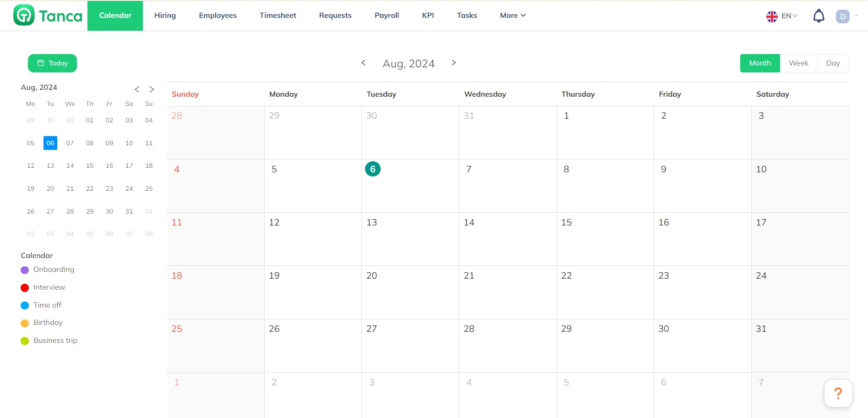Open the Requests tab
The height and width of the screenshot is (418, 868).
coord(335,16)
